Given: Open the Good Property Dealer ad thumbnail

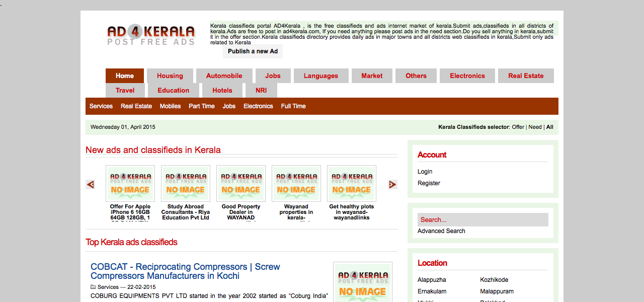Looking at the screenshot, I should click(241, 184).
